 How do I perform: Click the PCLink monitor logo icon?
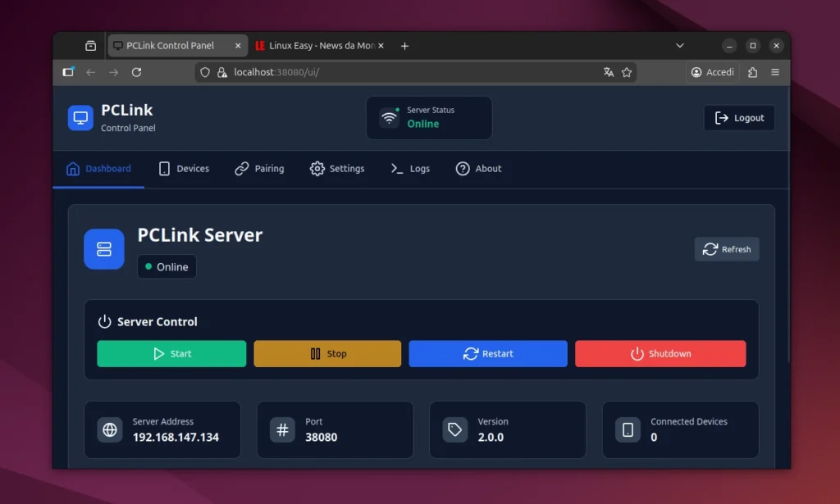click(80, 117)
